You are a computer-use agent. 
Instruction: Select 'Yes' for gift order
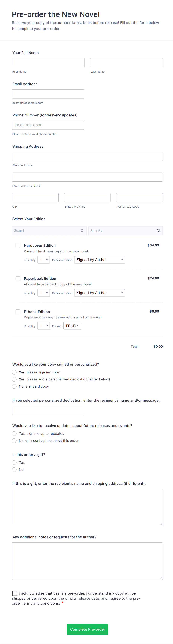15,463
